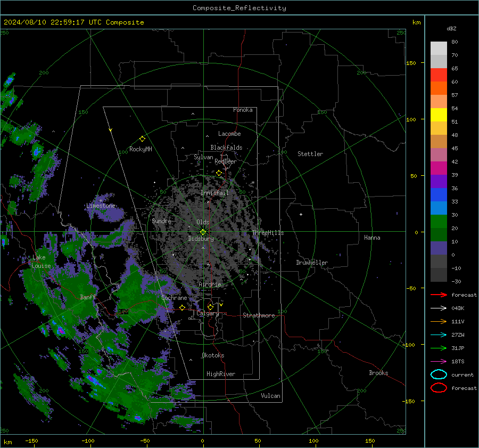This screenshot has height=448, width=479.
Task: Click the dark gray -10 dBZ swatch
Action: coord(439,275)
